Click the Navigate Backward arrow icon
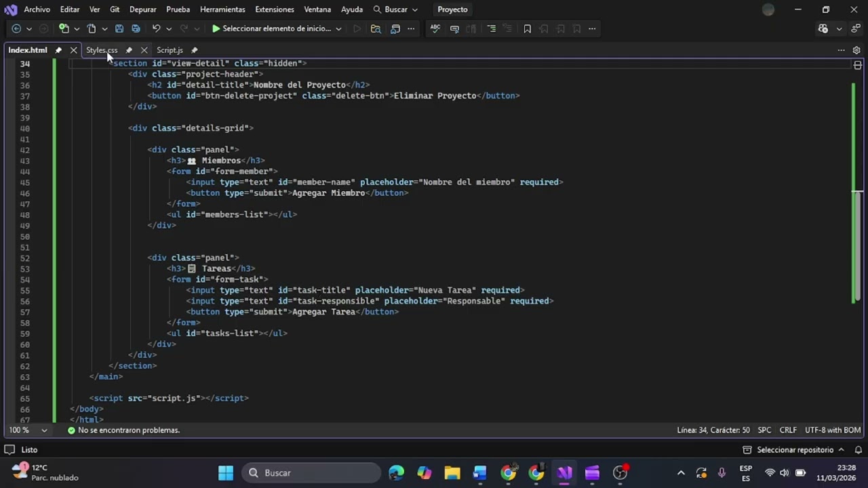Screen dimensions: 868x488 [16, 28]
